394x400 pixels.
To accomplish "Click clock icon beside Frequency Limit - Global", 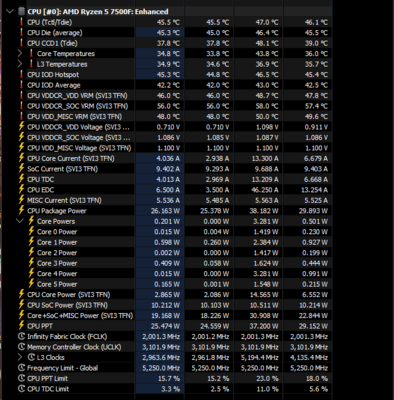I will point(22,368).
